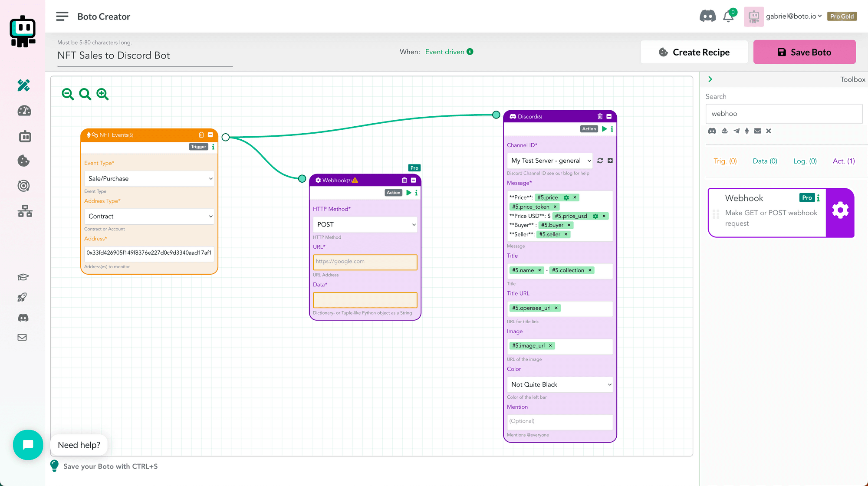Open the robot Botos sidebar icon
The image size is (868, 486).
25,136
